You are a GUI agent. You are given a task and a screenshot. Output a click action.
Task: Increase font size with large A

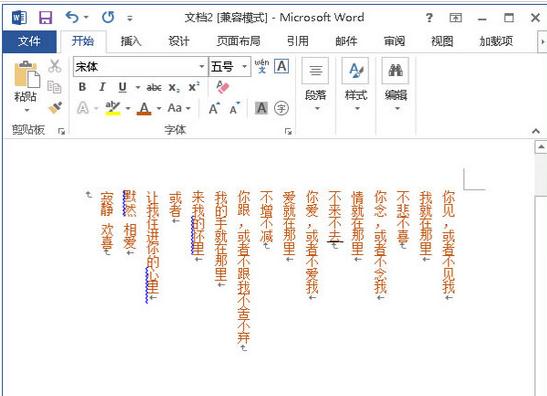(214, 109)
